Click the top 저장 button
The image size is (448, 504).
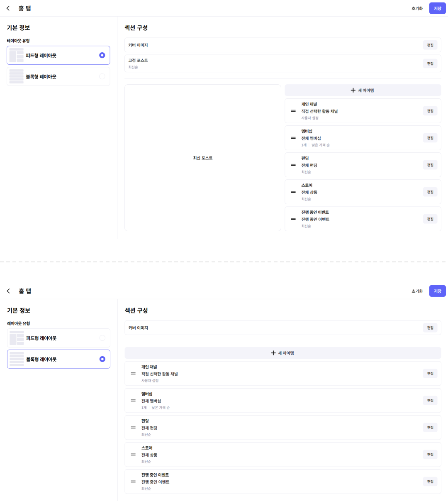click(438, 8)
